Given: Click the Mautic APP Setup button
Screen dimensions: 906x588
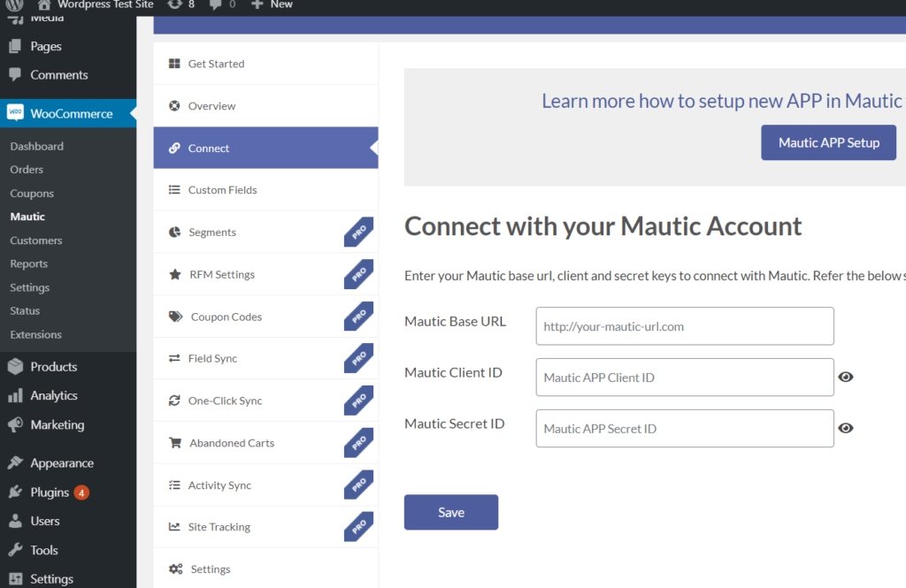Looking at the screenshot, I should (828, 142).
